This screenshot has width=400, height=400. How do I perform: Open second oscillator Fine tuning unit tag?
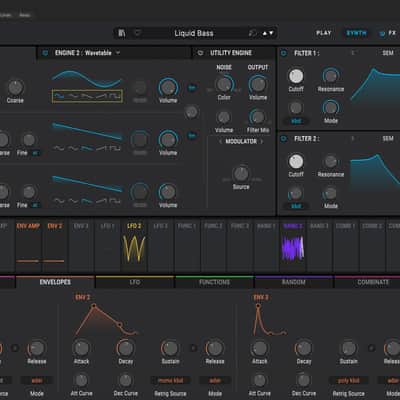tap(35, 153)
